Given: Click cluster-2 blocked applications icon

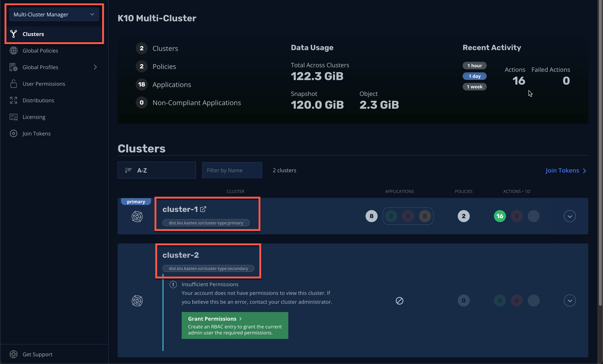Looking at the screenshot, I should click(x=399, y=301).
